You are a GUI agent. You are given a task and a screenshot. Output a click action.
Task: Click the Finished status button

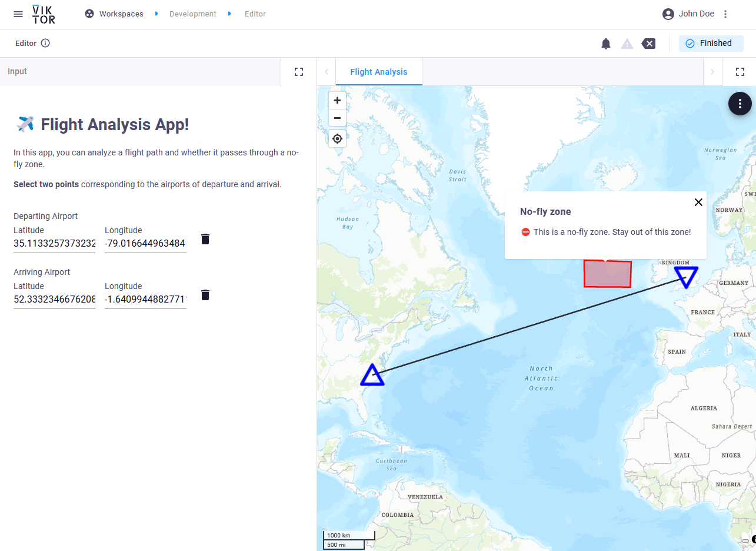[x=711, y=44]
